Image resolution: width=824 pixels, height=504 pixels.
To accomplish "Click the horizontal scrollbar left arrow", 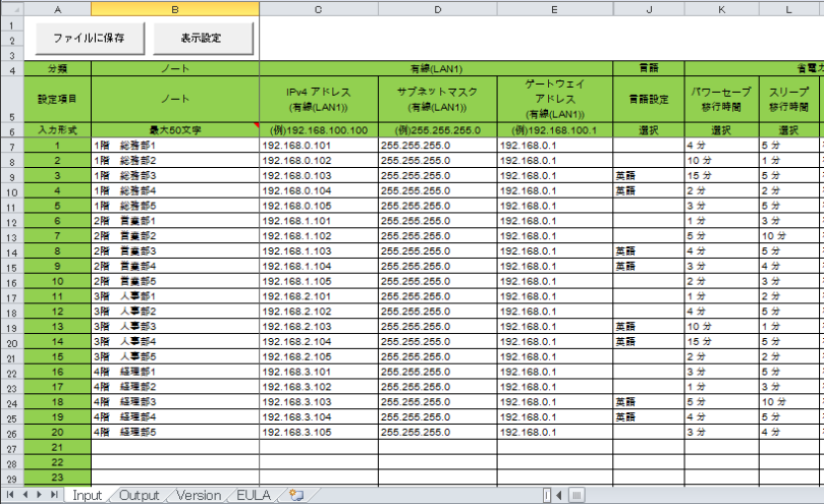I will [x=559, y=495].
